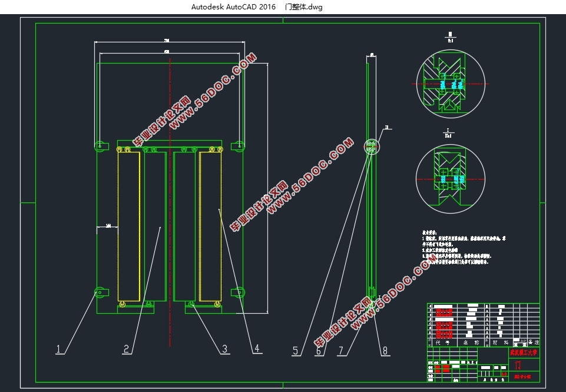Viewport: 566px width, 392px height.
Task: Click the red "门" drawing name in title block
Action: click(518, 366)
